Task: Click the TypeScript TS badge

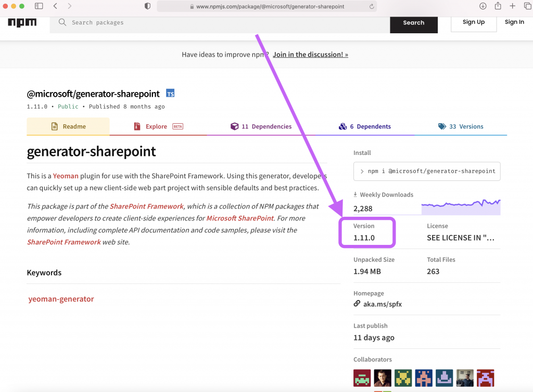Action: tap(170, 94)
